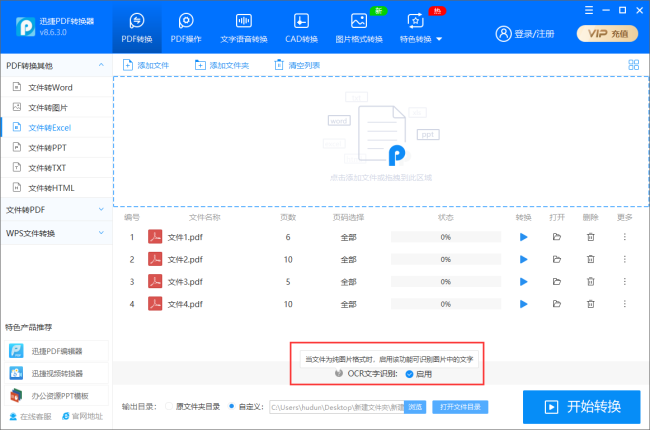Select 文件转PPT in the sidebar
The width and height of the screenshot is (650, 430).
pyautogui.click(x=57, y=148)
